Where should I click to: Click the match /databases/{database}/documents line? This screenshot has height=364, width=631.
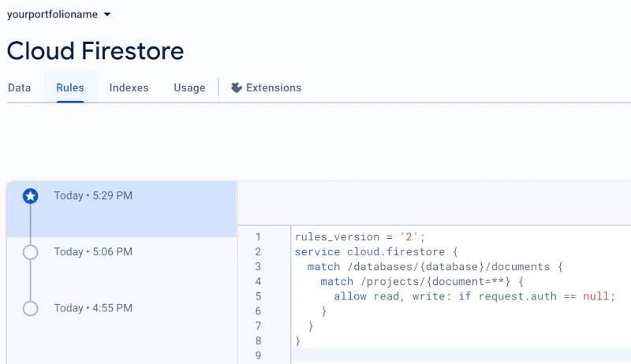coord(435,267)
